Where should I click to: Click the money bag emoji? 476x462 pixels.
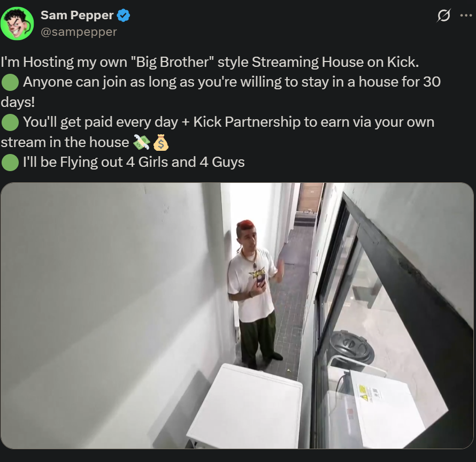point(160,142)
